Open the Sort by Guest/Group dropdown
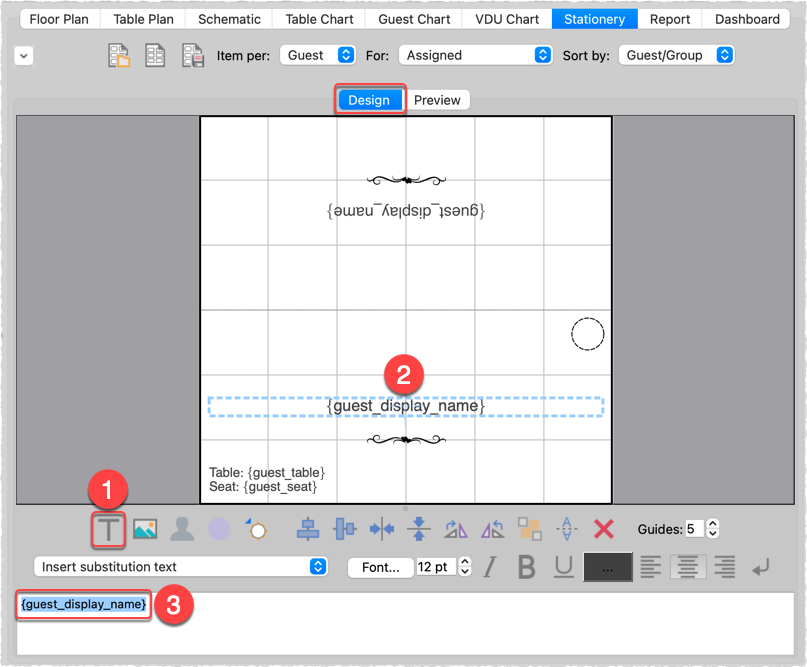807x667 pixels. pyautogui.click(x=677, y=55)
